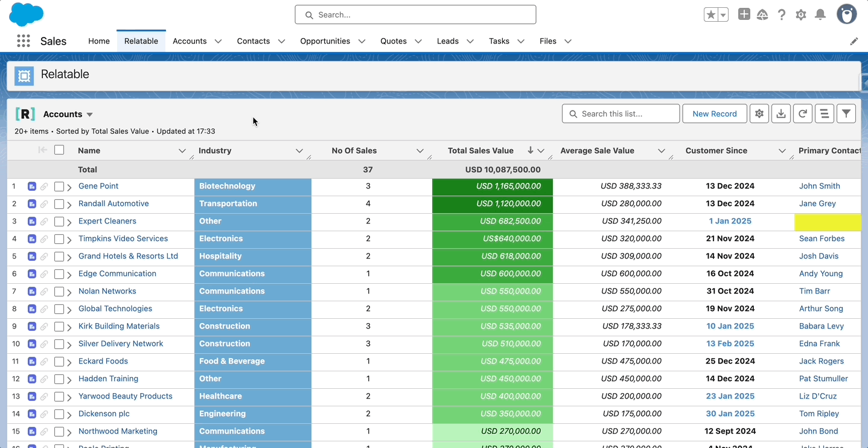
Task: Open the Setup gear icon in the header
Action: 801,15
